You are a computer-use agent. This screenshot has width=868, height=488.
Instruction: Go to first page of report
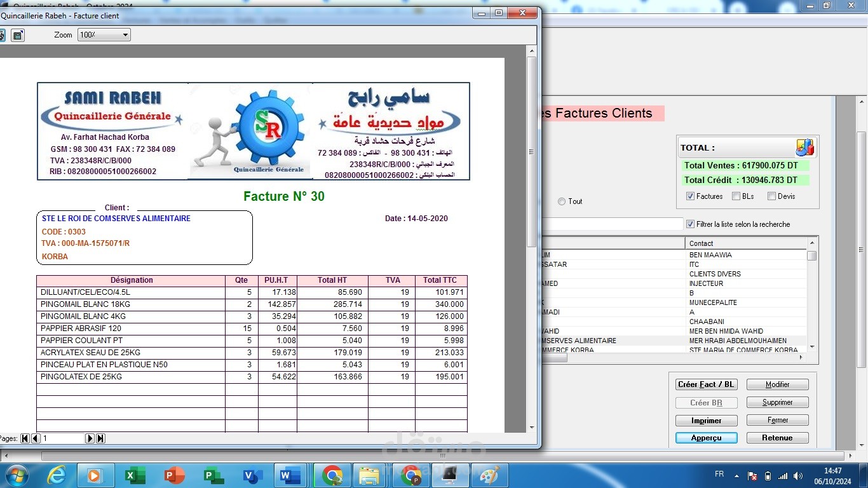[x=25, y=438]
